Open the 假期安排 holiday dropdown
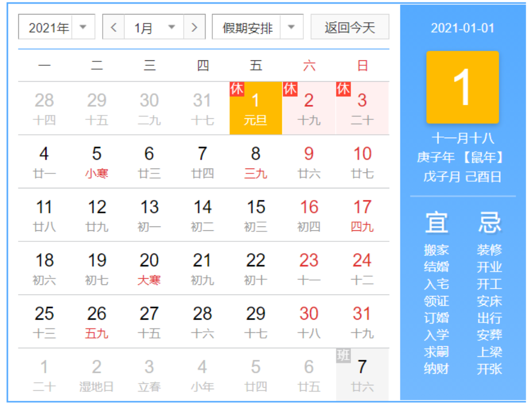Screen dimensions: 532x409 click(258, 27)
